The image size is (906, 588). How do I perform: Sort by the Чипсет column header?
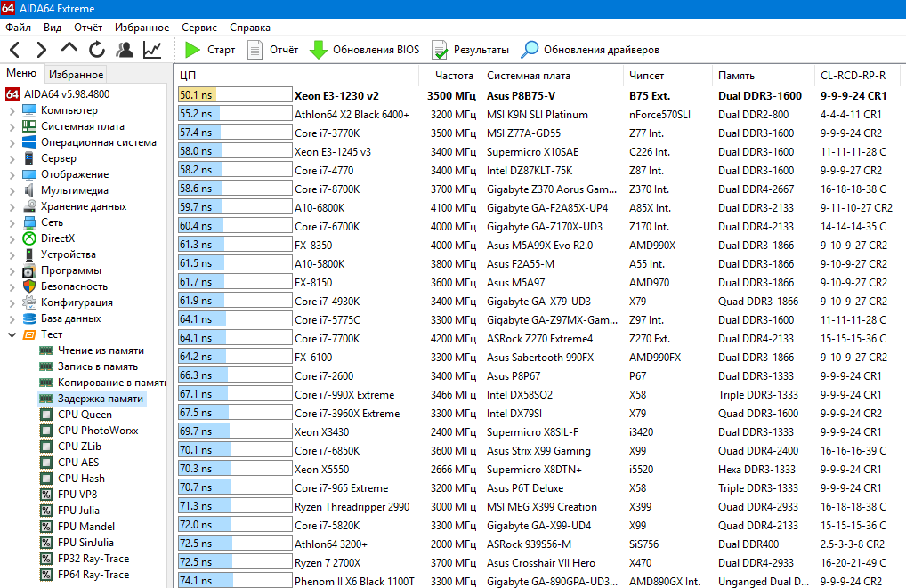[x=667, y=75]
